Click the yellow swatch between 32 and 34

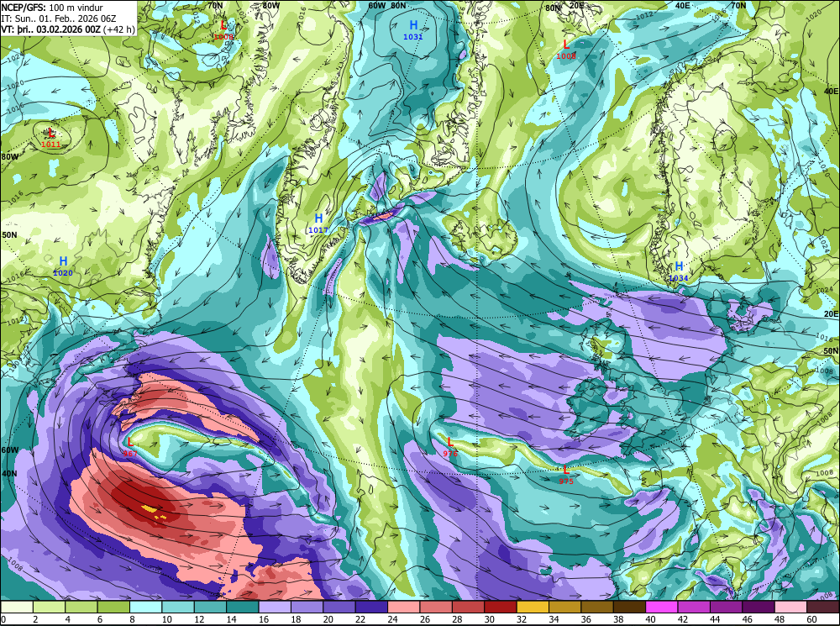click(533, 607)
